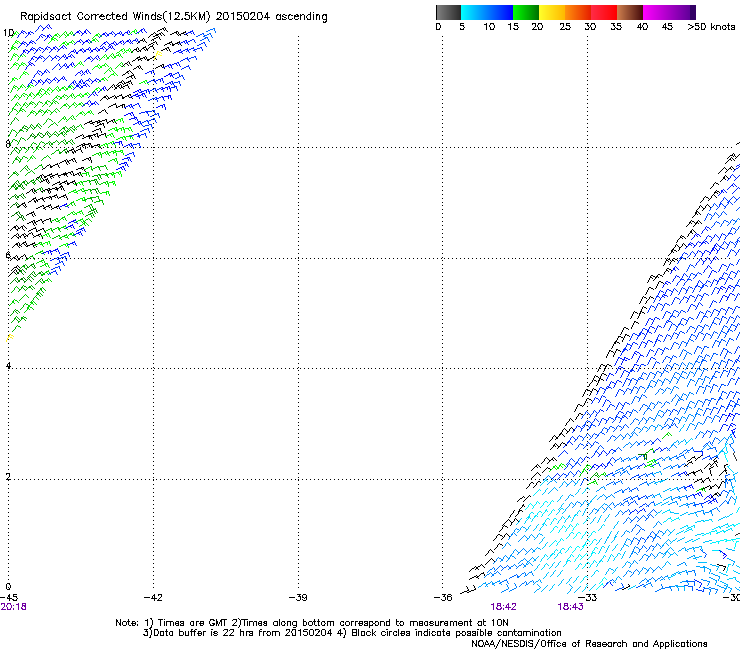This screenshot has width=740, height=650.
Task: Click the '-36' longitude axis label
Action: pos(443,598)
